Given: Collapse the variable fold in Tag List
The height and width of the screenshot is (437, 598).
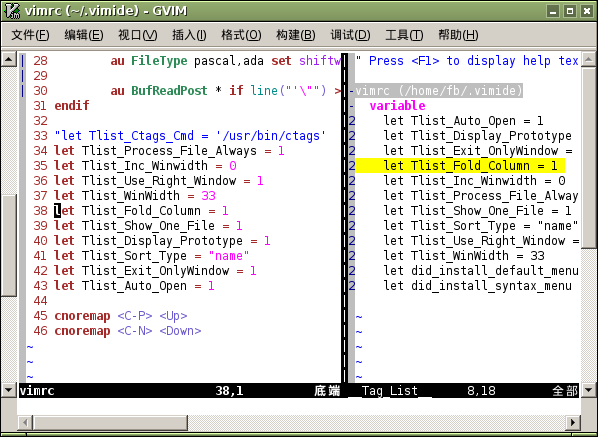Looking at the screenshot, I should tap(352, 106).
